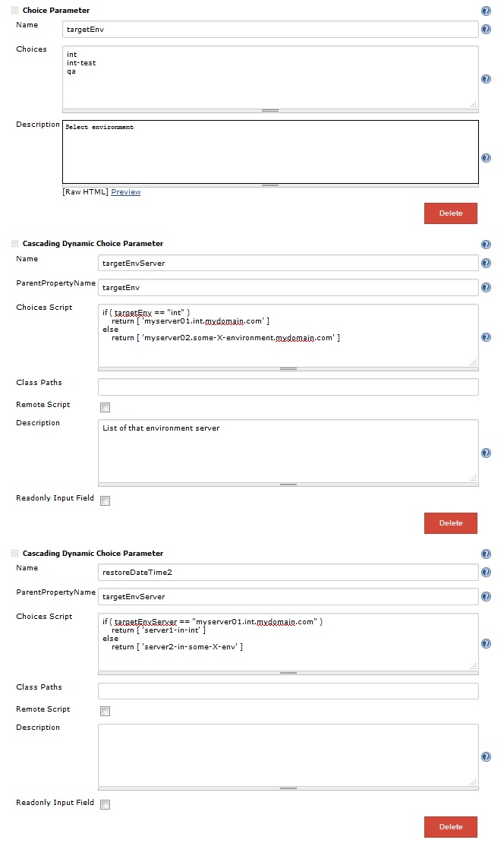Screen dimensions: 504x843
Task: Grab resize bar below the Choices textarea
Action: (270, 111)
